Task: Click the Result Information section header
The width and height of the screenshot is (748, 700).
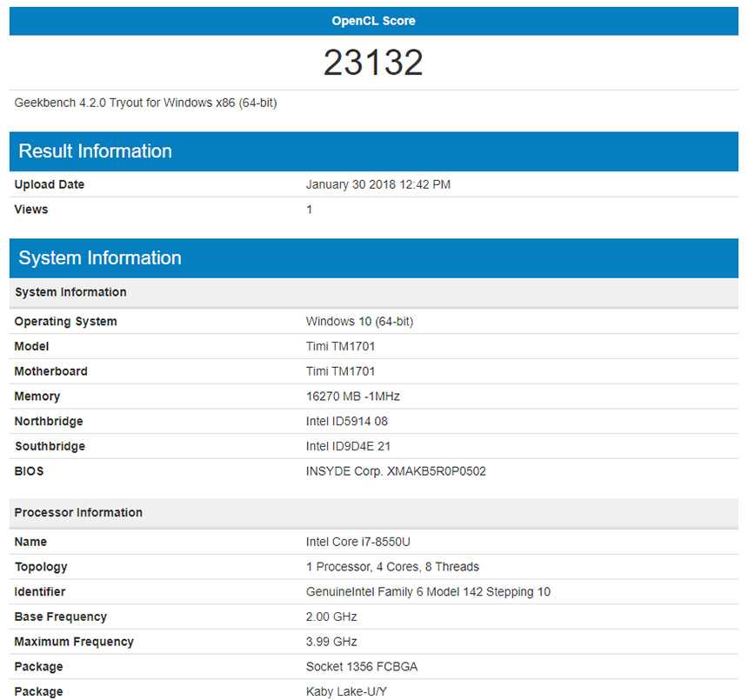Action: click(95, 151)
